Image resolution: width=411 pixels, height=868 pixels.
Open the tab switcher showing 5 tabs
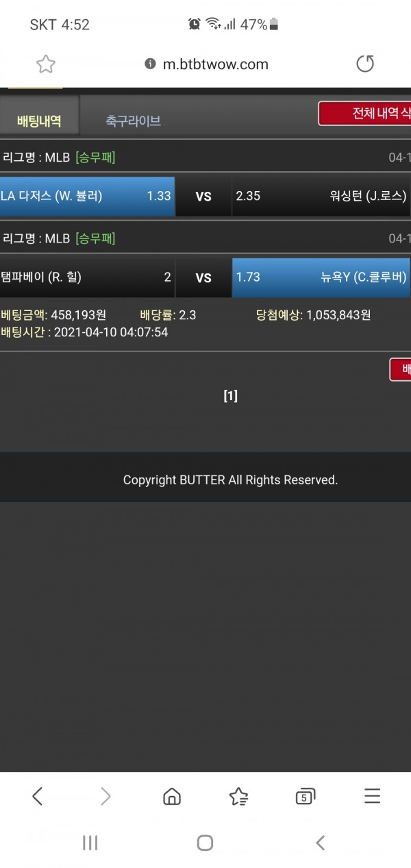[x=305, y=795]
